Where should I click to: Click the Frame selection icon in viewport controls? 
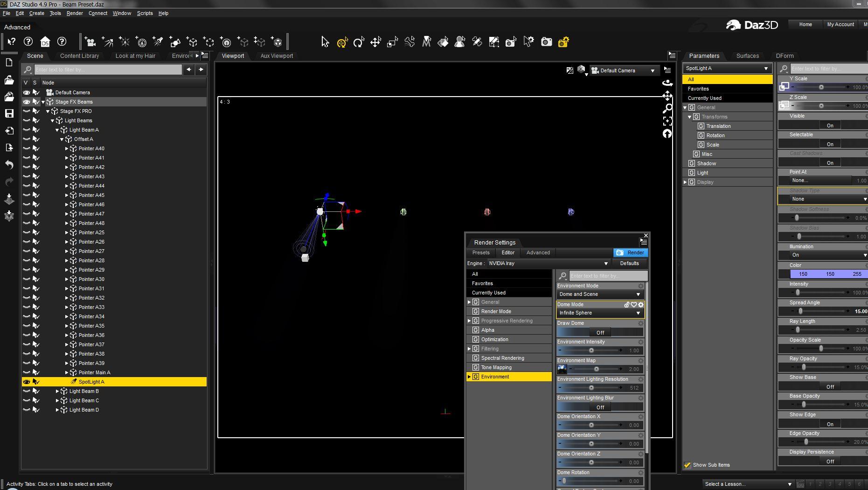point(667,121)
